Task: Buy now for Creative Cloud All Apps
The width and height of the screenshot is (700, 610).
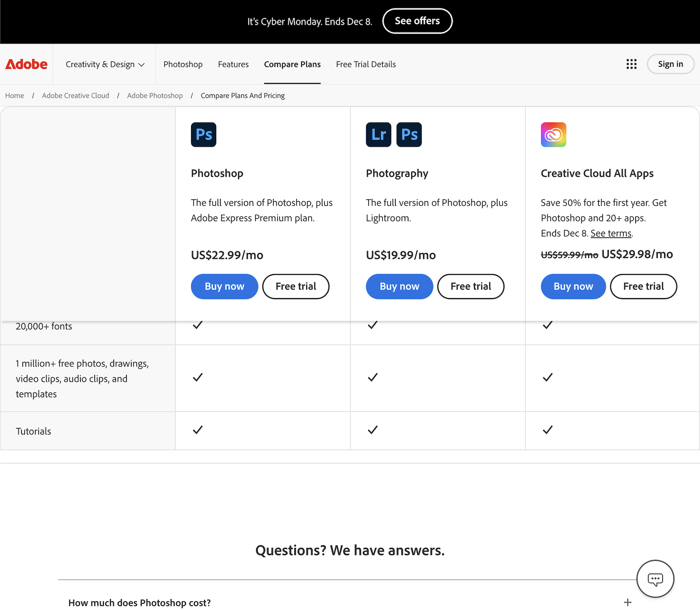Action: coord(573,286)
